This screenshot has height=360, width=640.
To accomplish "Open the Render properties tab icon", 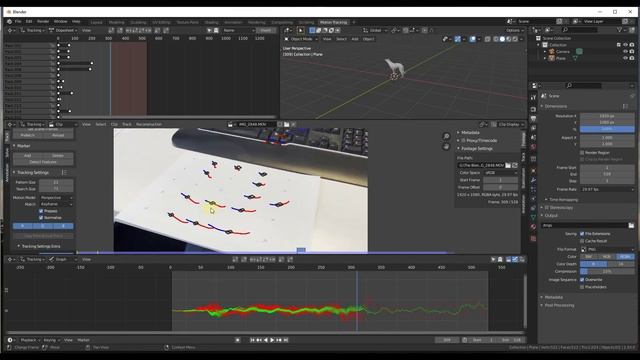I will 533,109.
